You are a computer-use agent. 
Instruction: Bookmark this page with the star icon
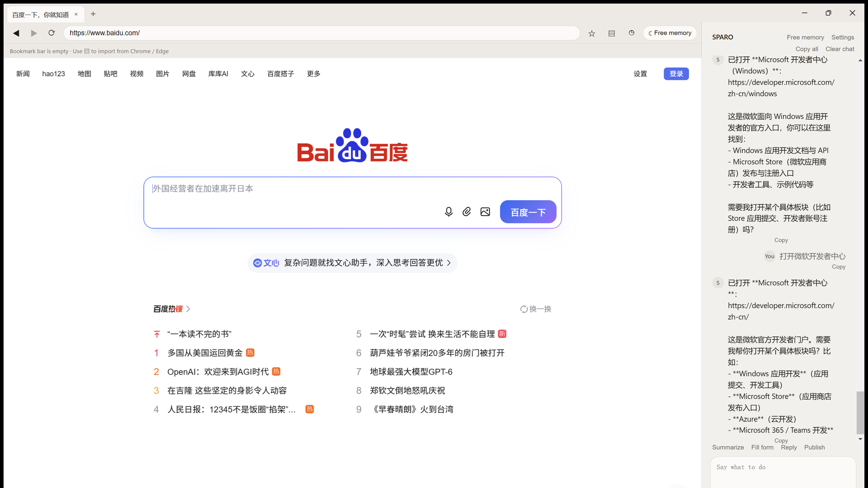tap(592, 33)
